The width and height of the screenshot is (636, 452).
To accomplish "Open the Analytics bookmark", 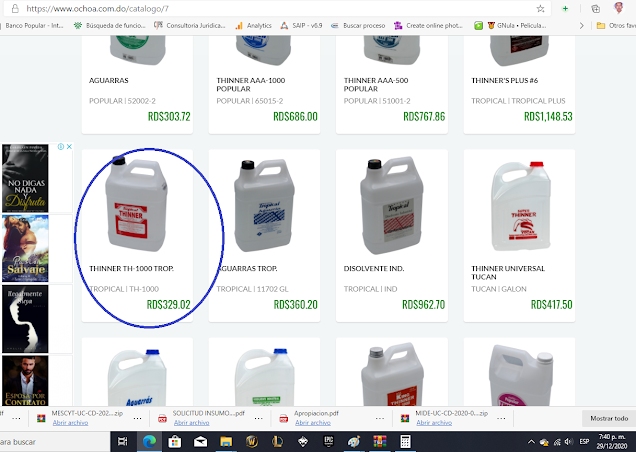I will pos(254,26).
